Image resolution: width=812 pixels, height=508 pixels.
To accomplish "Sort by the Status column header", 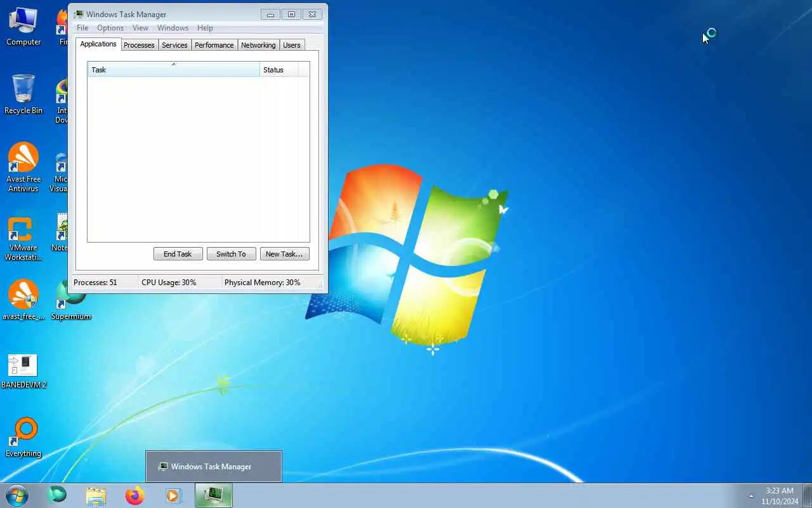I will click(x=278, y=70).
